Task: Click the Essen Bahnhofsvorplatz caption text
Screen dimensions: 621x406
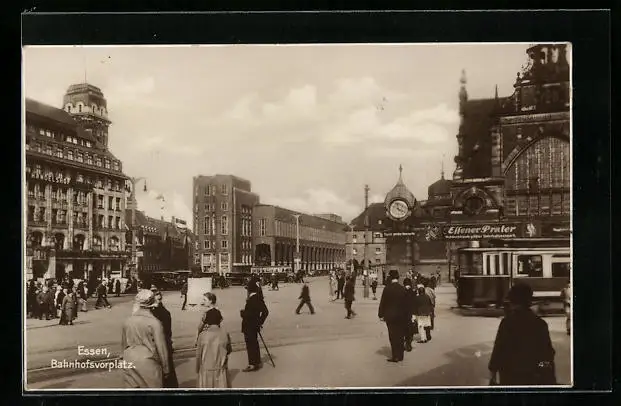Action: pos(92,358)
